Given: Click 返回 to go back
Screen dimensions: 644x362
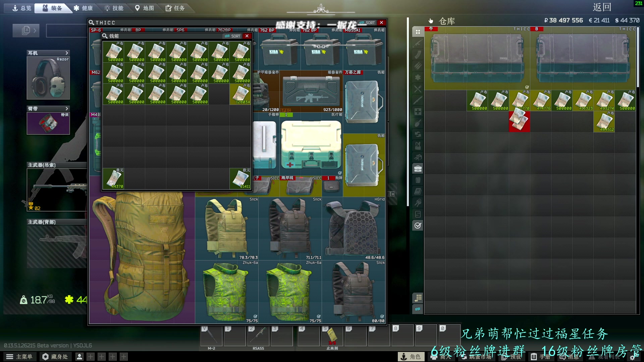Looking at the screenshot, I should pyautogui.click(x=602, y=7).
